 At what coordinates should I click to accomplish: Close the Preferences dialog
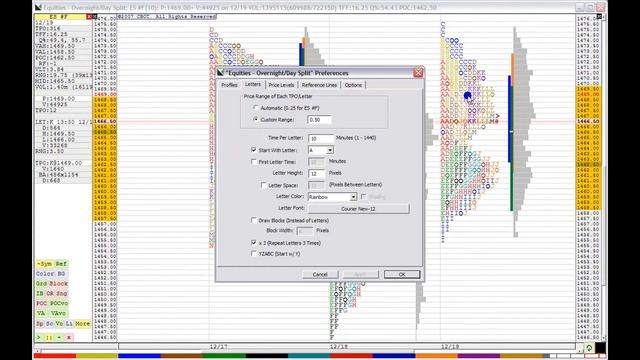tap(418, 73)
